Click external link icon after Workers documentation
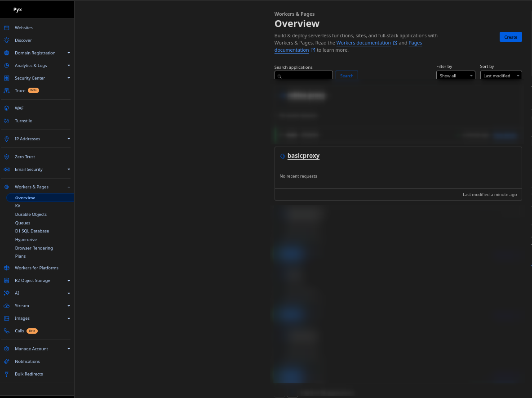The width and height of the screenshot is (532, 398). click(x=395, y=43)
